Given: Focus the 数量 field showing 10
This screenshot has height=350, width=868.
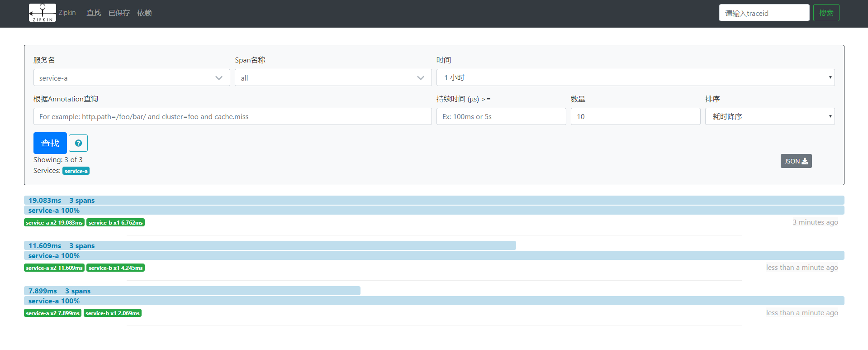Looking at the screenshot, I should coord(636,116).
